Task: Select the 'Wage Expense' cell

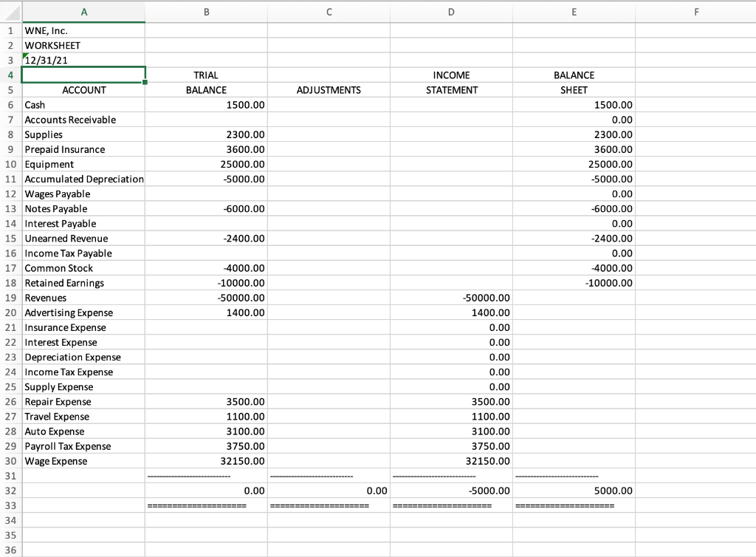Action: click(83, 461)
